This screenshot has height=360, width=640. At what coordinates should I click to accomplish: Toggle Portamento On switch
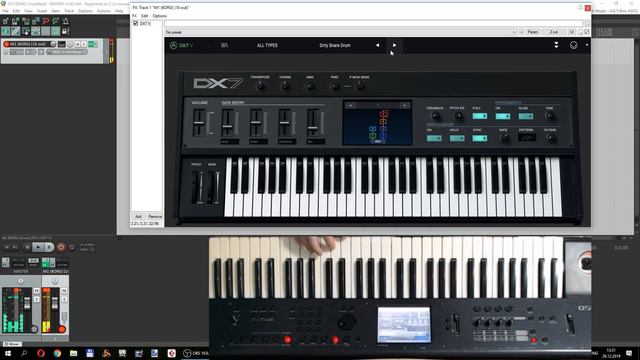tap(502, 116)
